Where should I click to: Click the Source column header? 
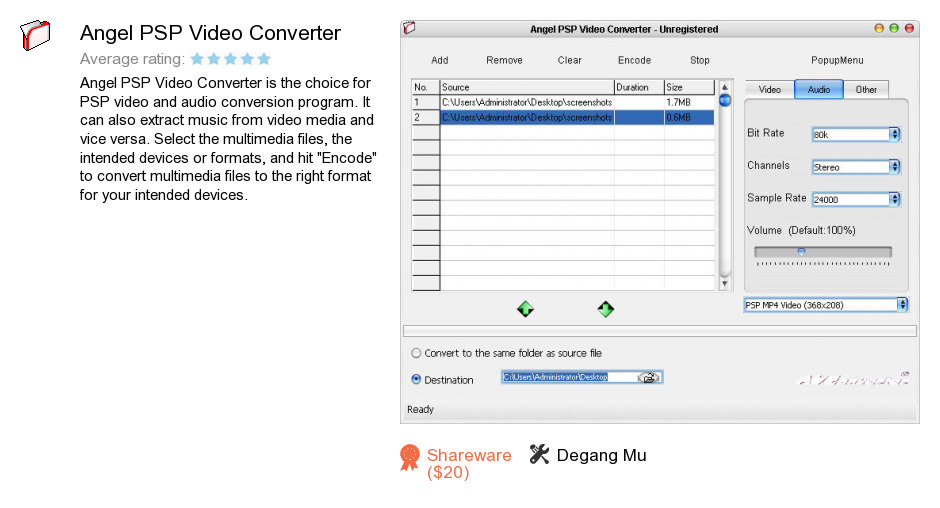pyautogui.click(x=527, y=87)
